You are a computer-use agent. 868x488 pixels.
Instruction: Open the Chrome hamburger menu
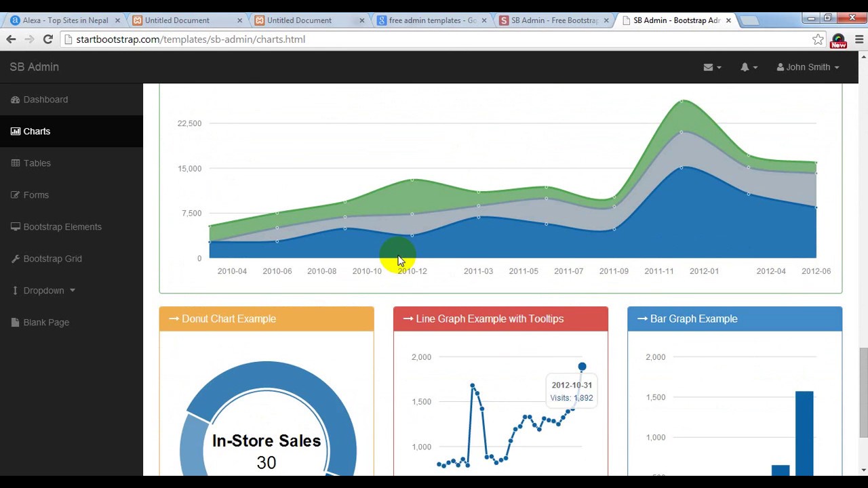pos(859,39)
